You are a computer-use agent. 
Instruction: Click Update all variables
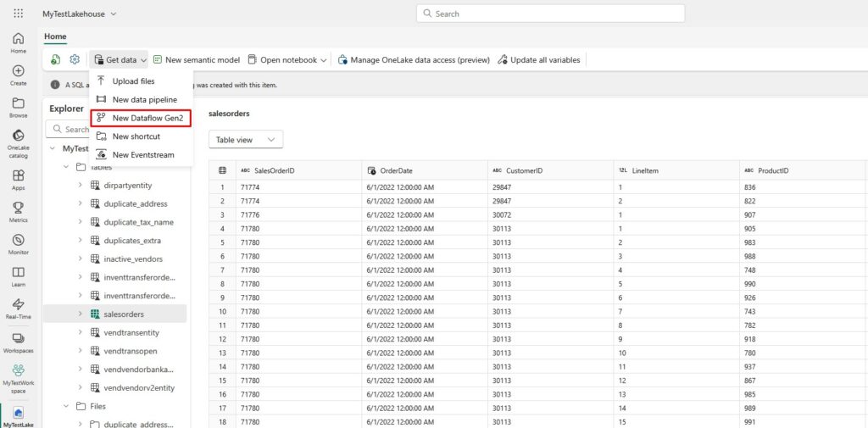[x=538, y=60]
